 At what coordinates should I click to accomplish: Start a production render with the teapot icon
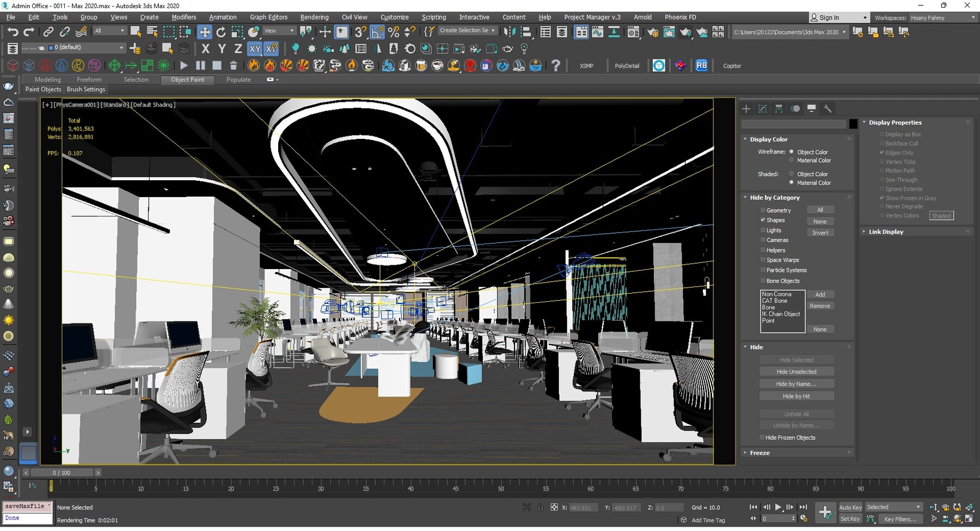tap(685, 32)
